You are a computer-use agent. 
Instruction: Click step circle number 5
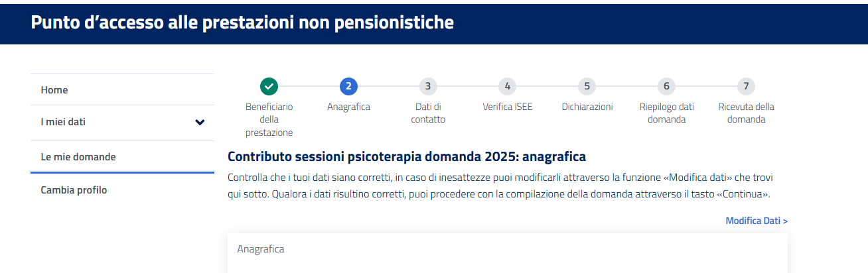click(587, 86)
